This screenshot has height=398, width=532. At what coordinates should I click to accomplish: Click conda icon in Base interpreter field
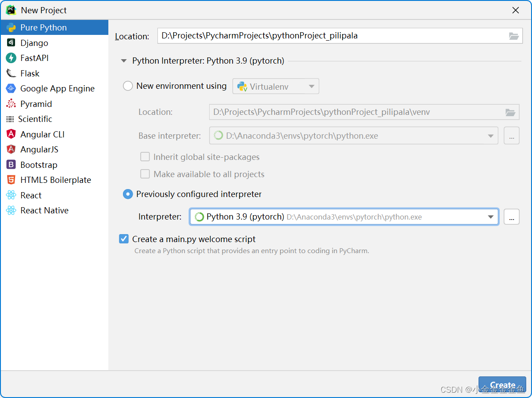[x=218, y=136]
